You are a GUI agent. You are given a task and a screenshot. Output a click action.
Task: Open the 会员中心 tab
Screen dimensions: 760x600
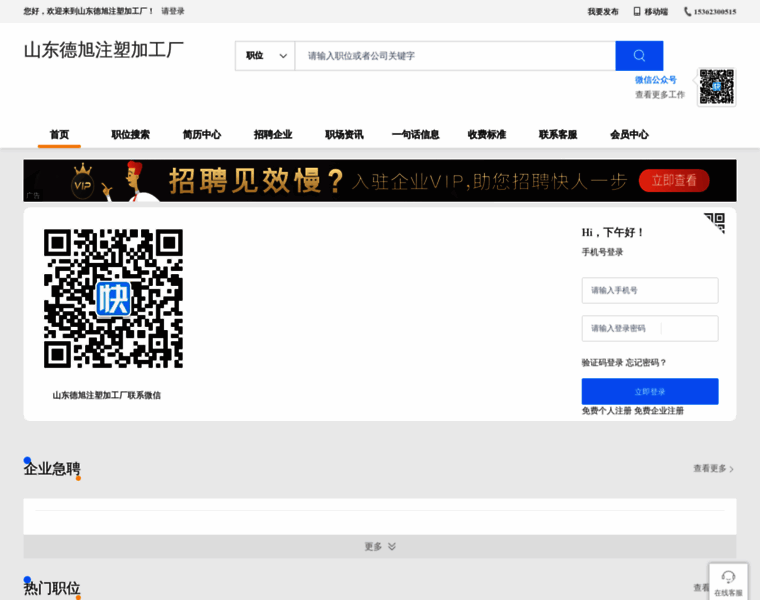click(629, 134)
